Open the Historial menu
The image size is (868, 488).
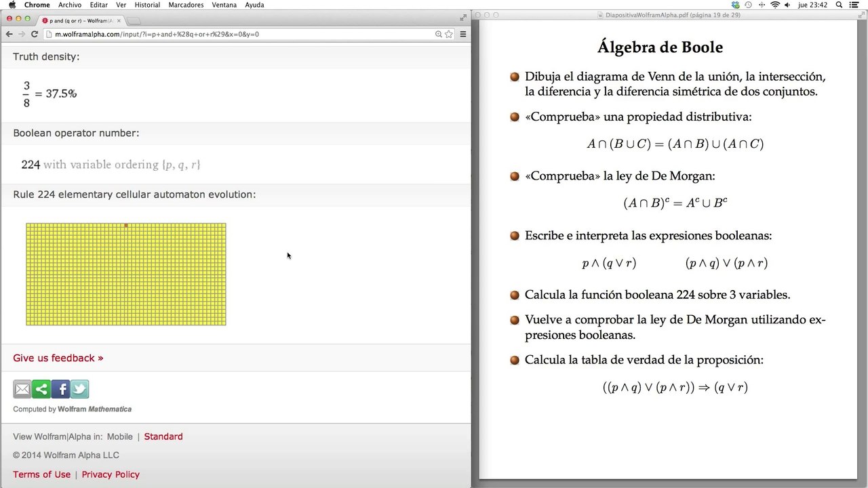click(147, 5)
